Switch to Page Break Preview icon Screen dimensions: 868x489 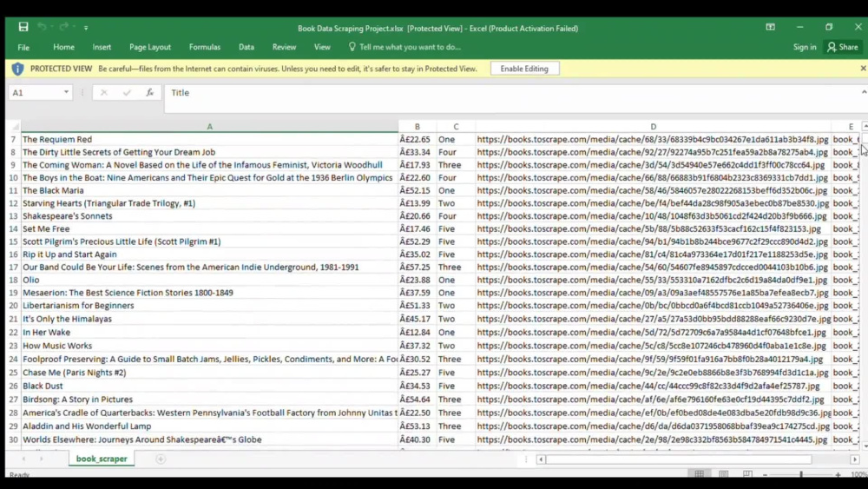click(747, 474)
